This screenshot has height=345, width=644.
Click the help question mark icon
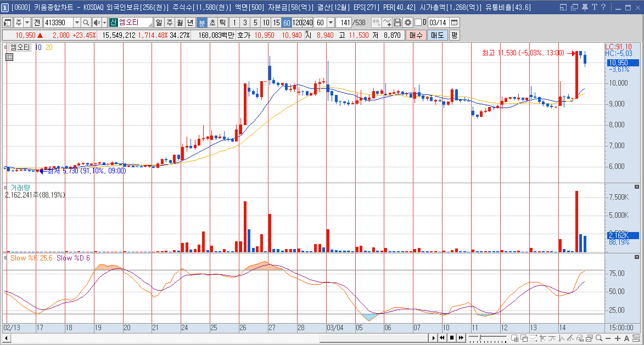[603, 7]
